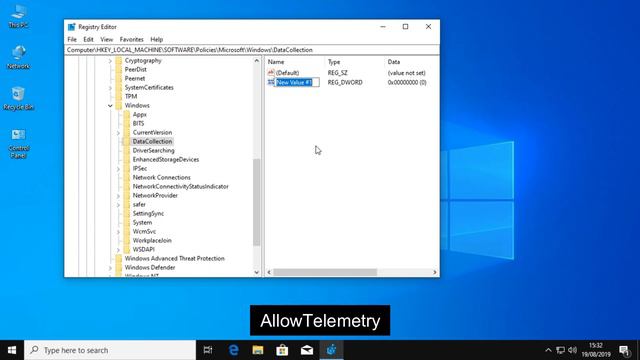Expand the safer key
This screenshot has width=640, height=360.
118,204
